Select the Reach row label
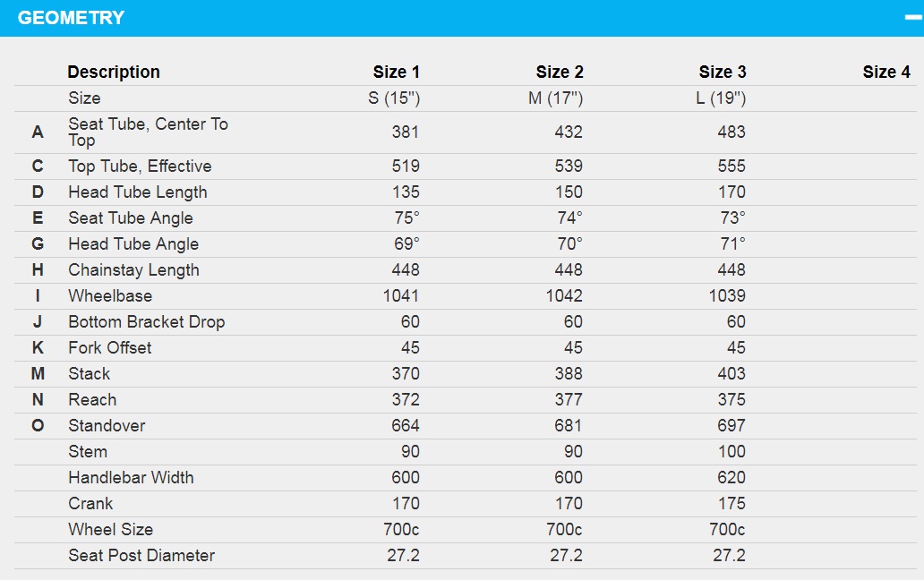The image size is (924, 580). coord(92,399)
